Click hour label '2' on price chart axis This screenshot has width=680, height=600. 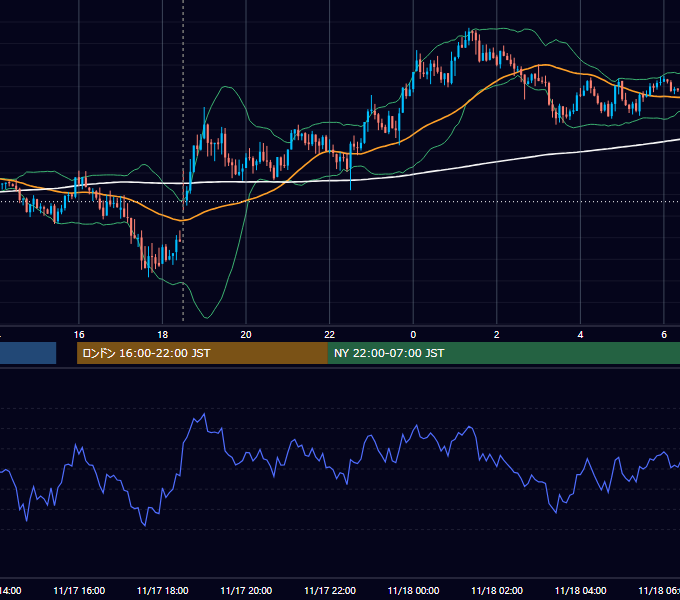pos(497,335)
